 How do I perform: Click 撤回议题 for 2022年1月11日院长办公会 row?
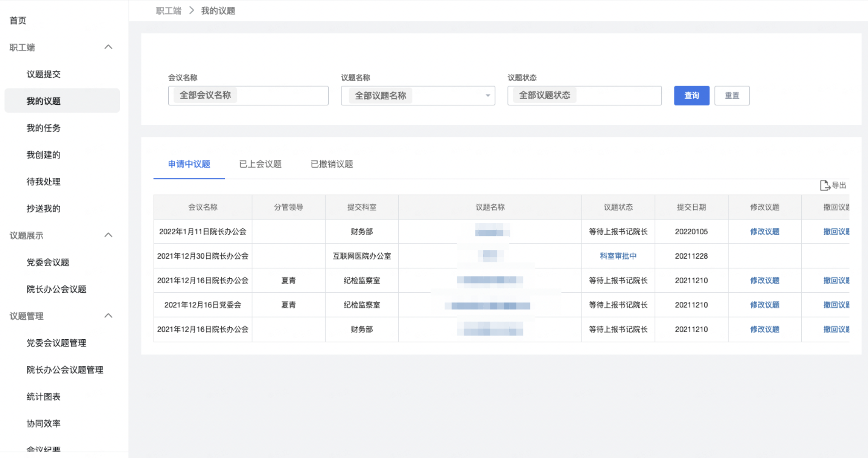click(836, 232)
